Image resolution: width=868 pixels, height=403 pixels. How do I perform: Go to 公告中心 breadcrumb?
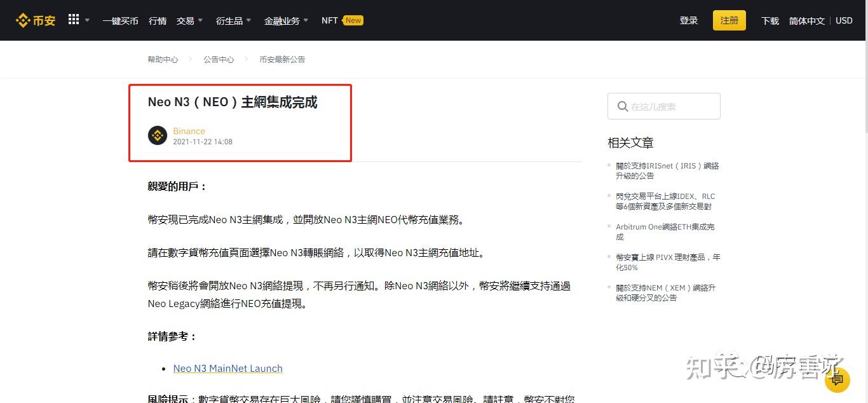[219, 59]
